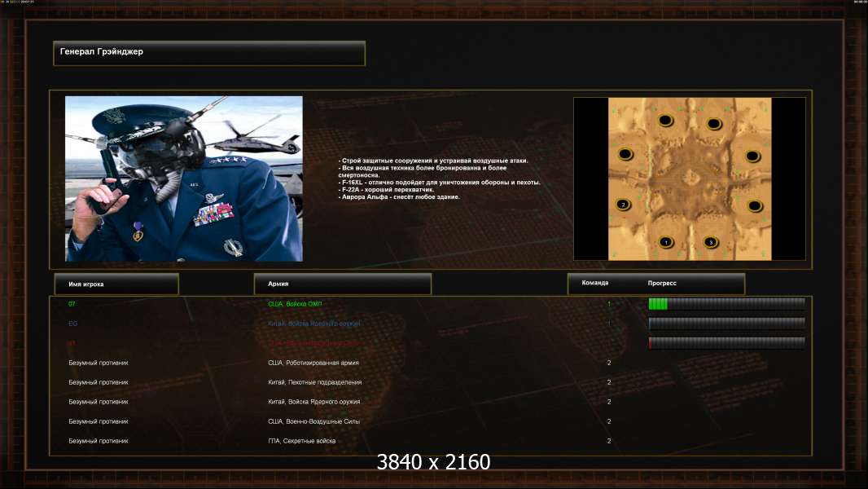
Task: Select 'Безумный противник' in the ГЛА Секретные войска row
Action: coord(99,441)
